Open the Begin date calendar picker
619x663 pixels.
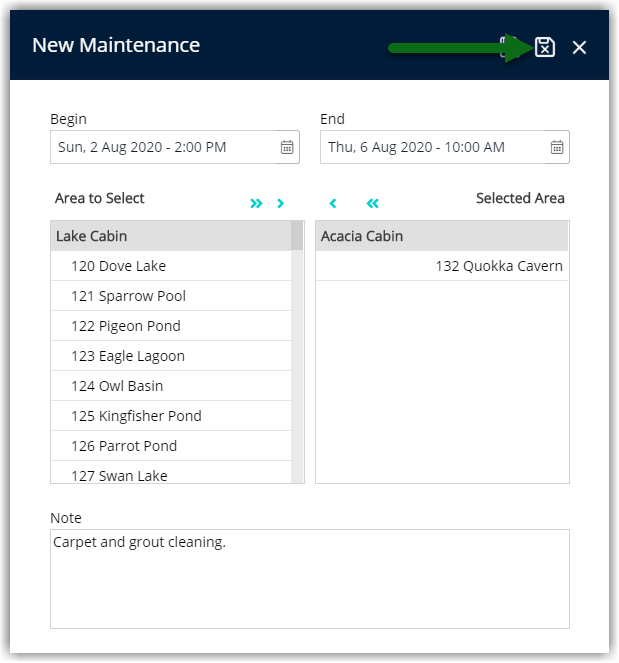pos(287,147)
